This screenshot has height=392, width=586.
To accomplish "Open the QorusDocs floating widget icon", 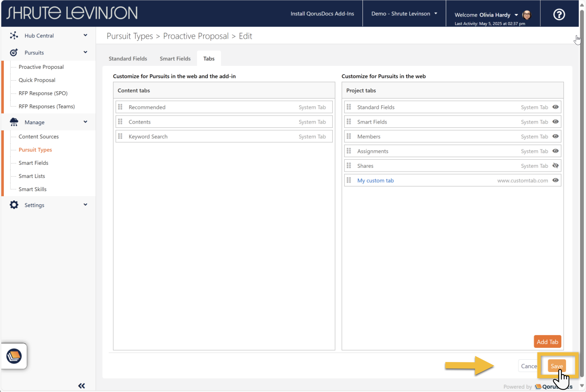I will click(14, 356).
